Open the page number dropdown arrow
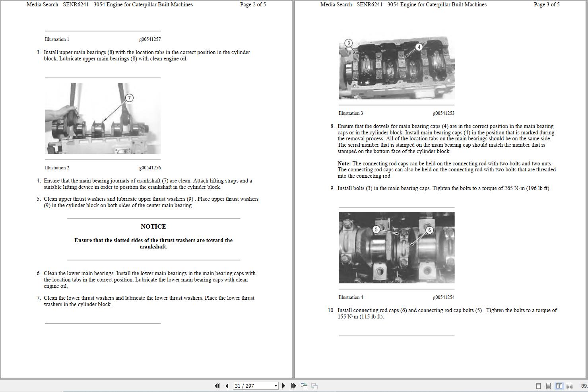Screen dimensions: 588x392 coord(275,386)
